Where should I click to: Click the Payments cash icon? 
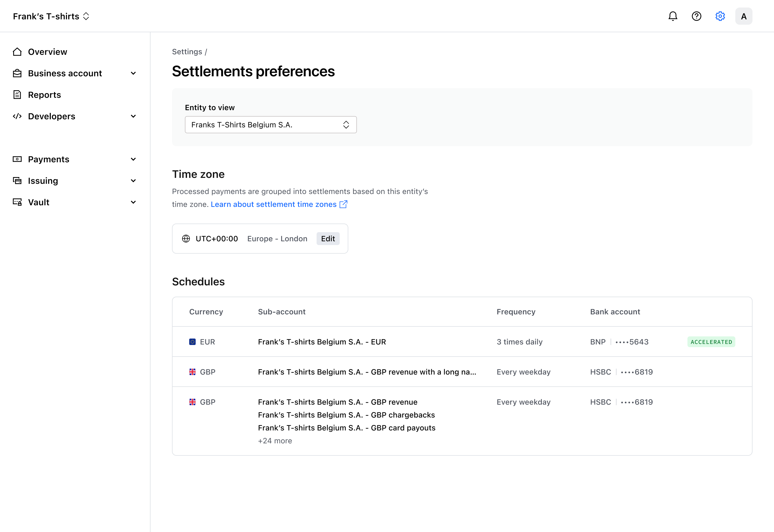pos(17,159)
